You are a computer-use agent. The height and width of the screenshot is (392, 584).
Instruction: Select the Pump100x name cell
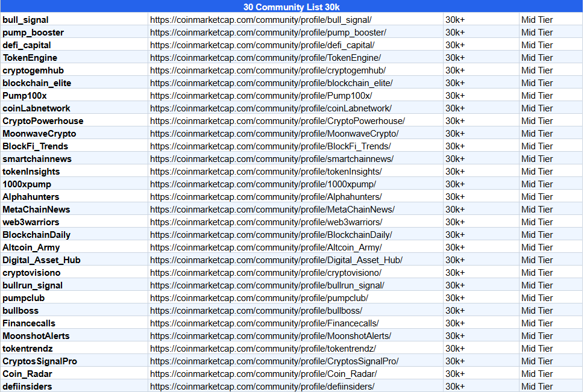point(74,96)
